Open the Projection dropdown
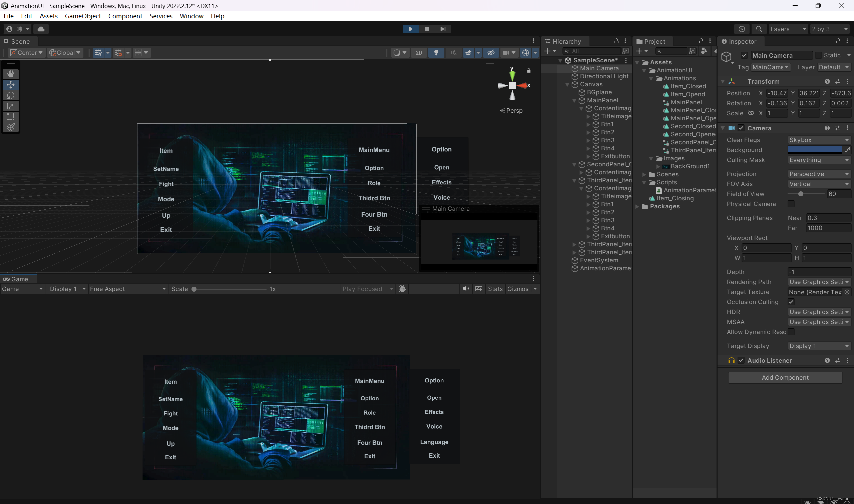 tap(819, 174)
